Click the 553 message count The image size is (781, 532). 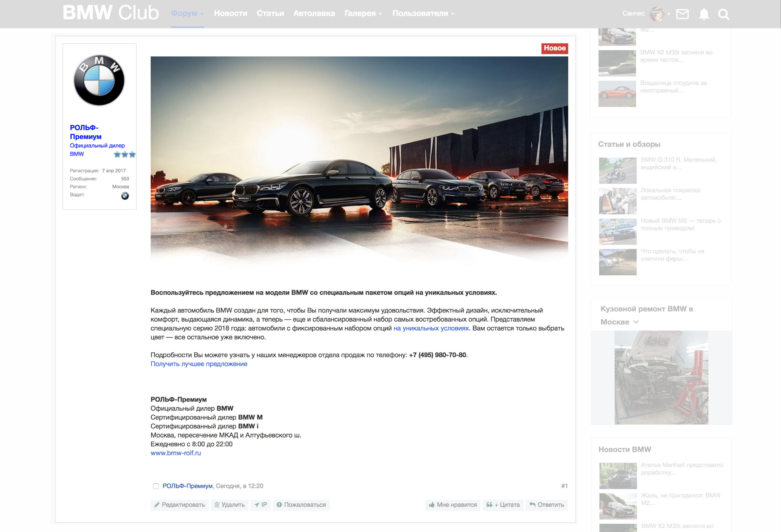(x=125, y=179)
